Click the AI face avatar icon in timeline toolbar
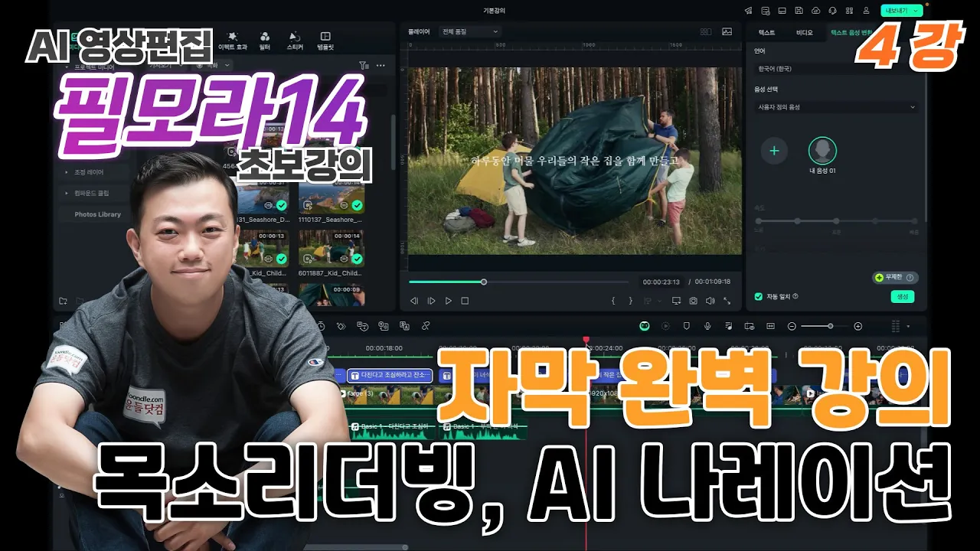Screen dimensions: 980x551 pos(645,326)
